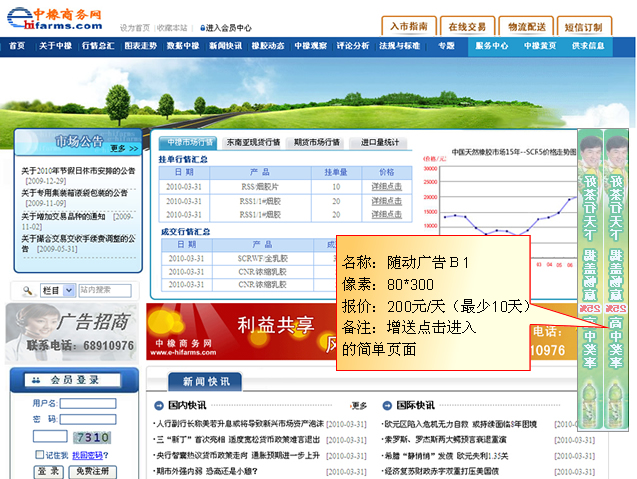
Task: Open notice 关于2010年节假日休市安排的公告
Action: [78, 171]
